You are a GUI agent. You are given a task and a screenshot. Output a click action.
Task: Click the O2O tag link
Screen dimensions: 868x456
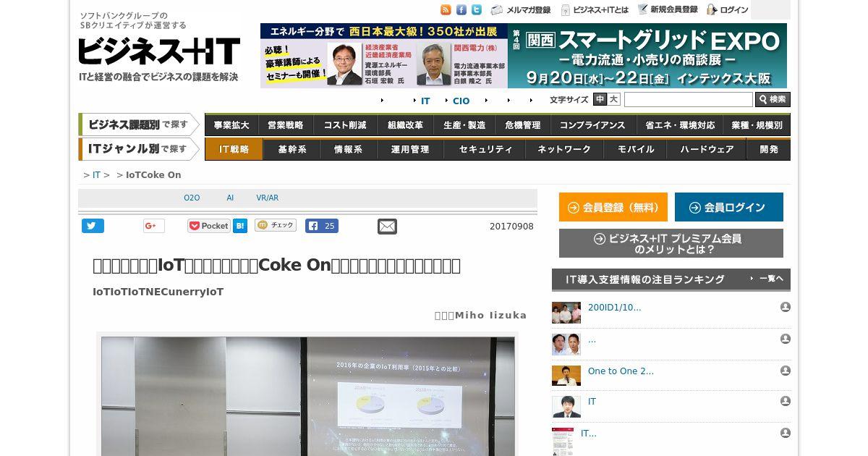click(x=192, y=198)
